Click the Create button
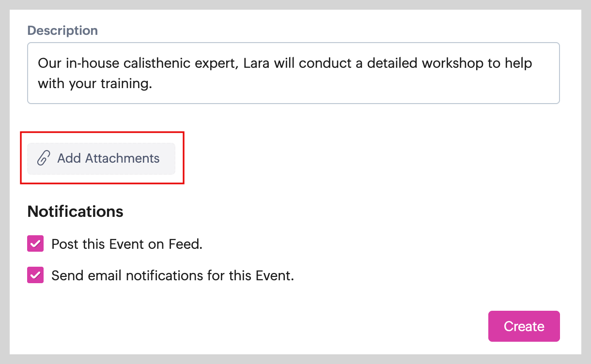Image resolution: width=591 pixels, height=364 pixels. tap(524, 326)
